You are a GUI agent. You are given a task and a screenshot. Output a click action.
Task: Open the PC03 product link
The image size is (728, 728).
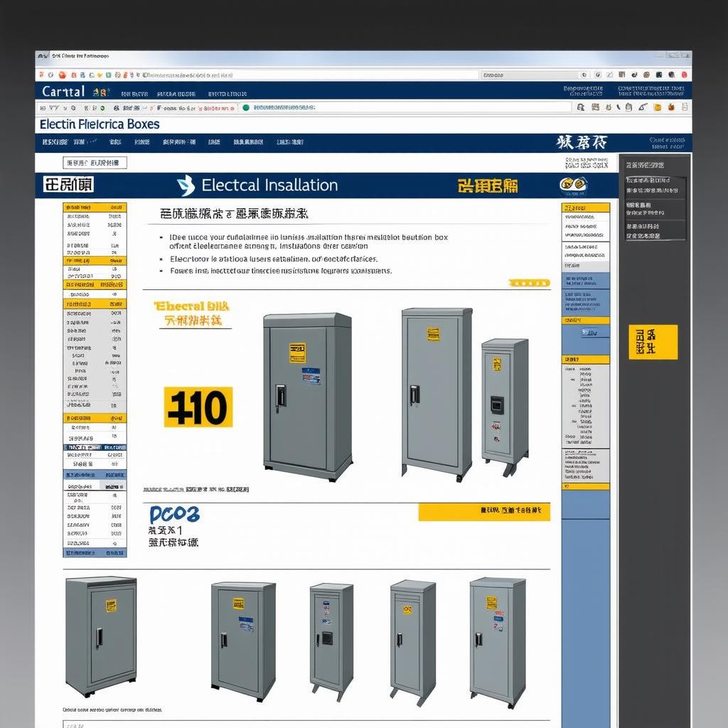(174, 515)
